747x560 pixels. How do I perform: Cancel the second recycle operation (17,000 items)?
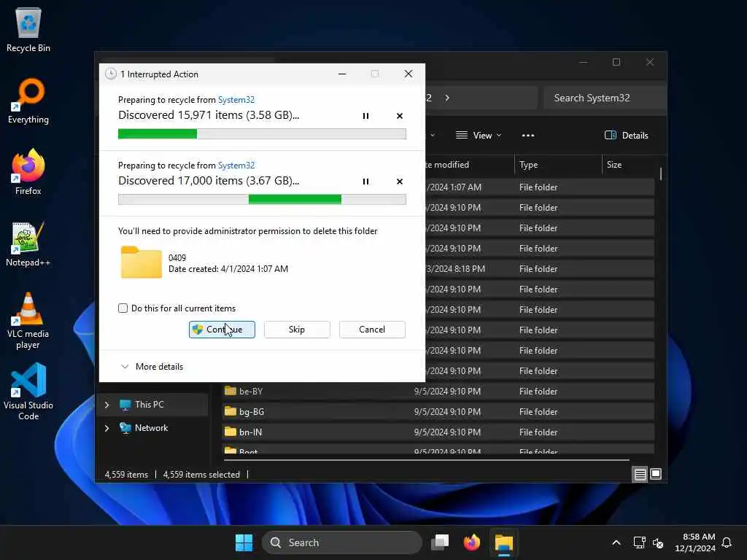pyautogui.click(x=400, y=182)
